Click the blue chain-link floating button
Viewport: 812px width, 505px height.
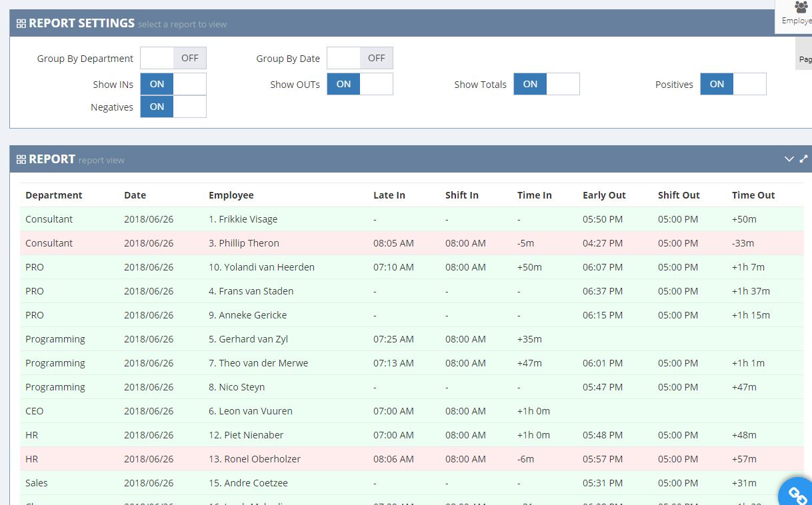click(797, 494)
